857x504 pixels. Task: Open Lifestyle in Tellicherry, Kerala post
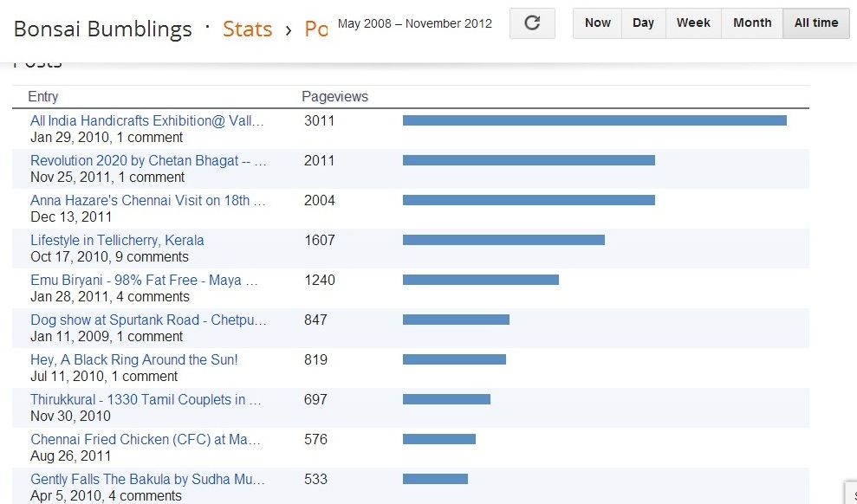pos(117,241)
